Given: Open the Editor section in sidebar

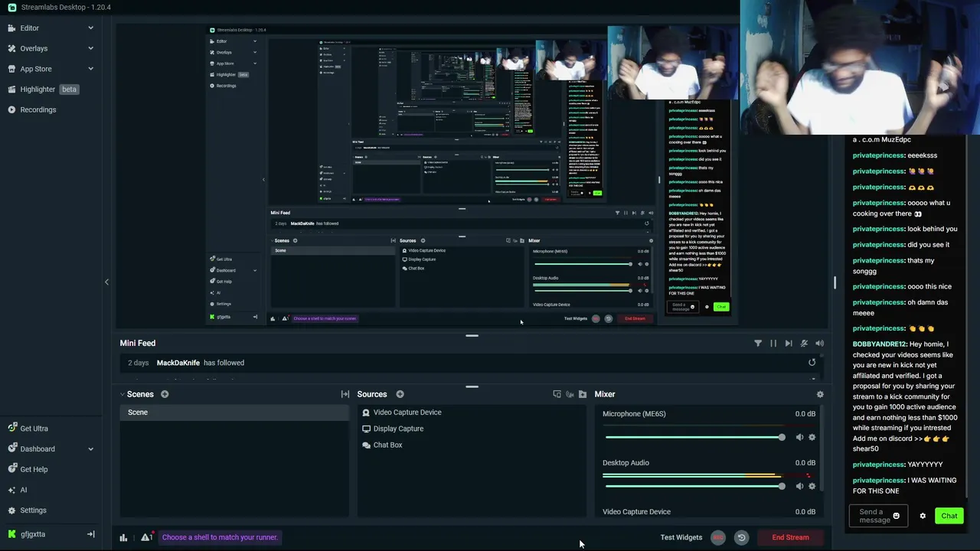Looking at the screenshot, I should click(29, 28).
